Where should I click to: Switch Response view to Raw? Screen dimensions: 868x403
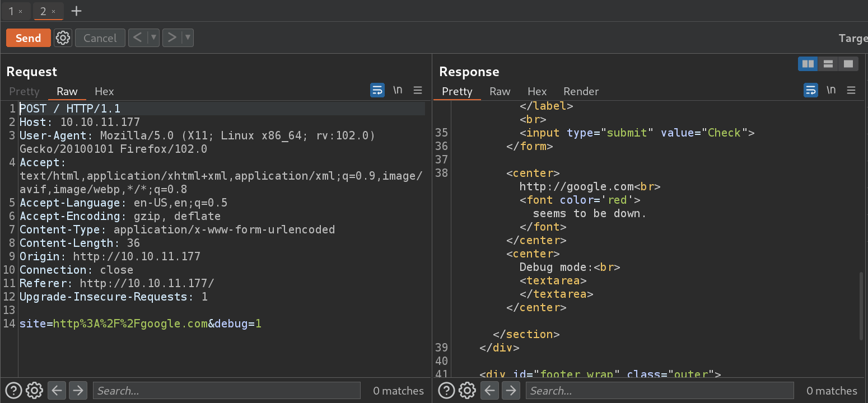500,91
